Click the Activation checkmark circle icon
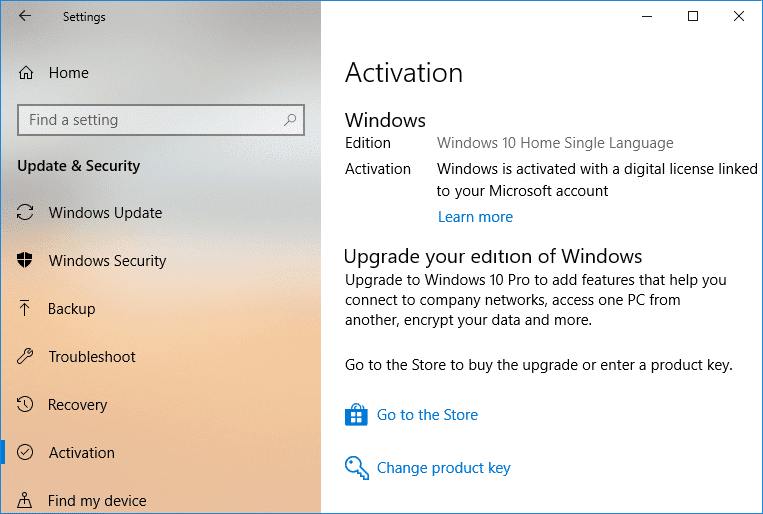The image size is (763, 514). (25, 452)
